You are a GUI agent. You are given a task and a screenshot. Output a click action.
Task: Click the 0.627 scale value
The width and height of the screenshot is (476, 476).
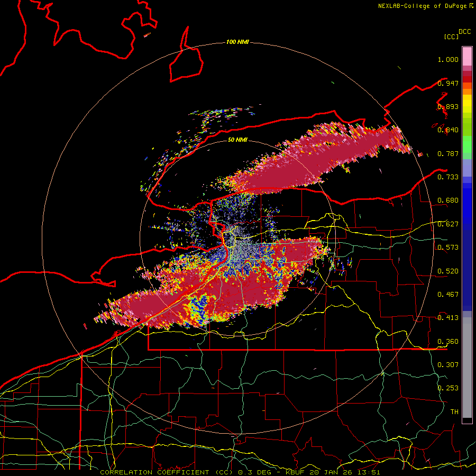coord(448,224)
